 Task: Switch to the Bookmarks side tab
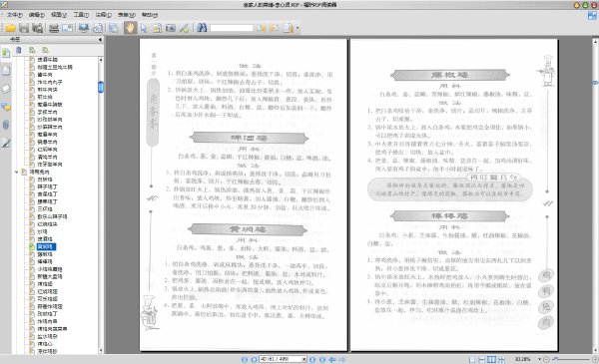click(x=6, y=53)
